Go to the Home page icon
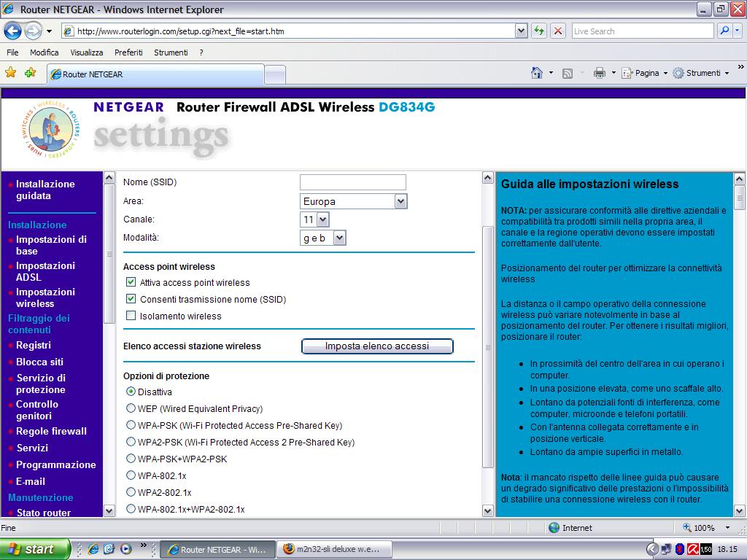 coord(537,73)
